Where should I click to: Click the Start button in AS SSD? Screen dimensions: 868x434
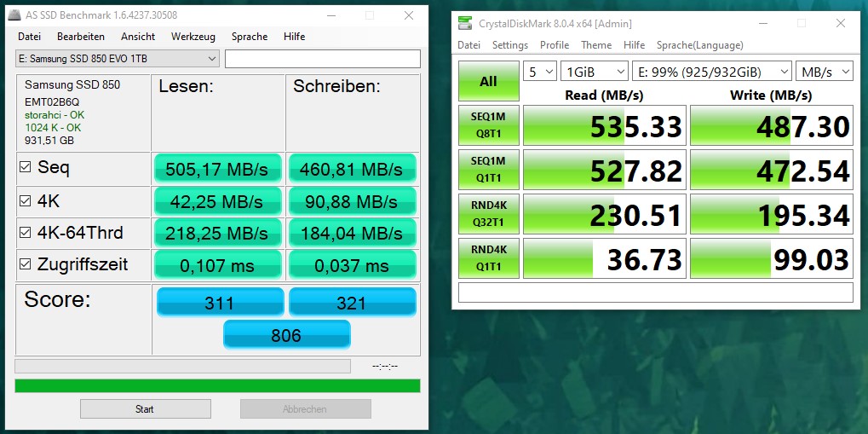[x=145, y=409]
